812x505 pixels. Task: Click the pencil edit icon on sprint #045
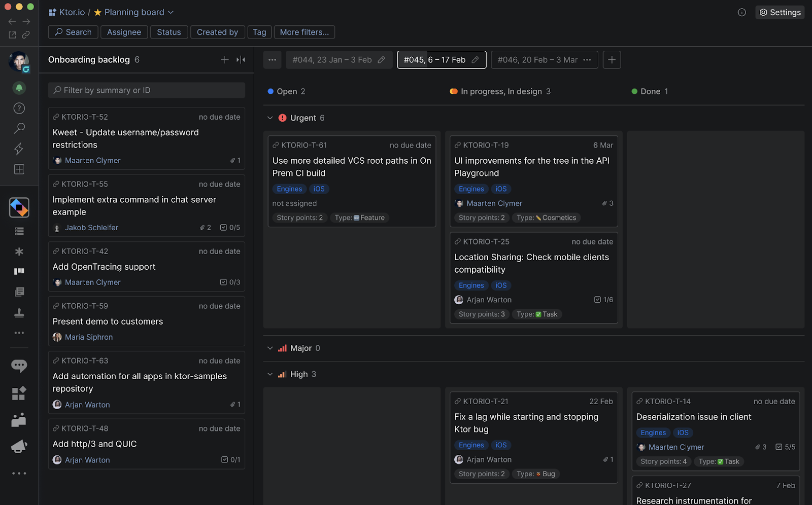(x=475, y=60)
